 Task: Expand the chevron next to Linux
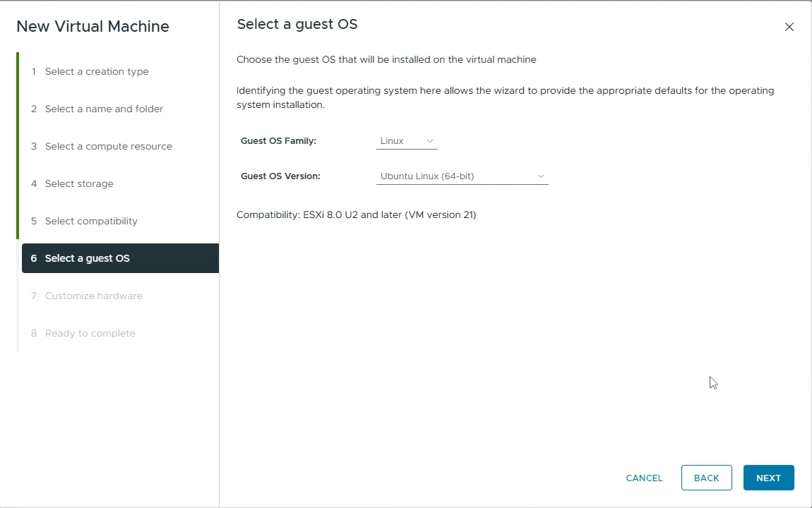point(430,140)
